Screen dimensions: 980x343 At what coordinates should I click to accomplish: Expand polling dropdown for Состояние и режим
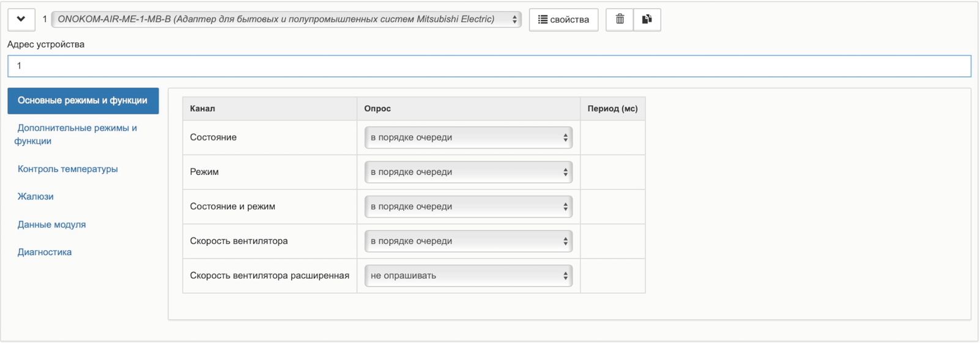coord(468,207)
